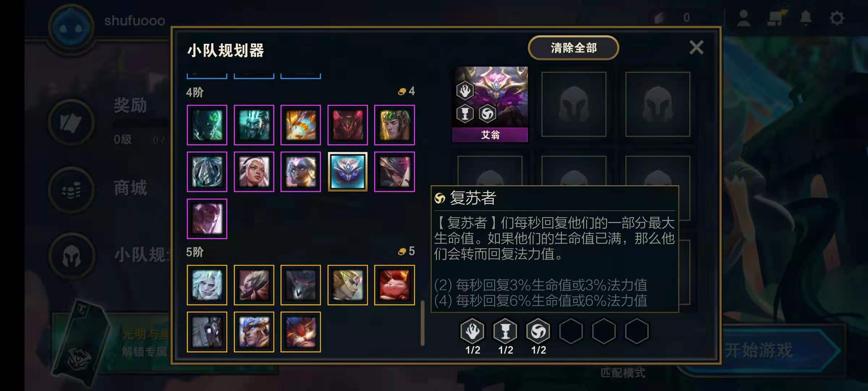Open the player profile icon
868x391 pixels.
pos(744,18)
